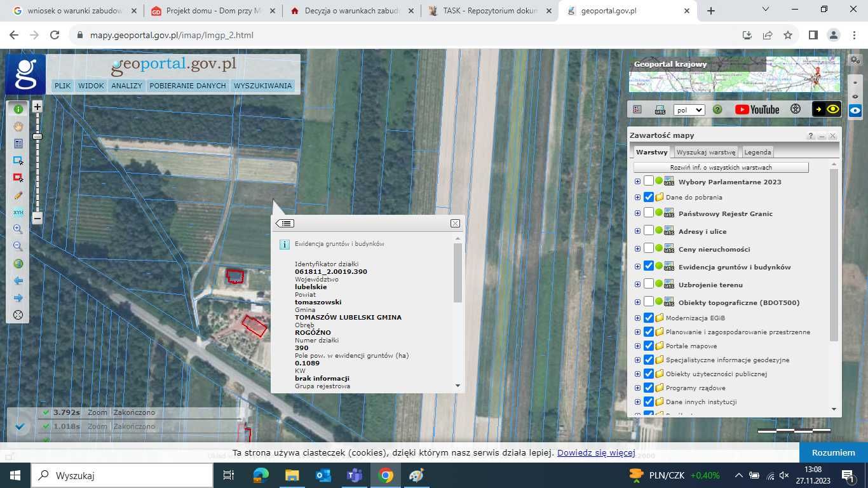
Task: Open the pol language dropdown
Action: click(x=689, y=109)
